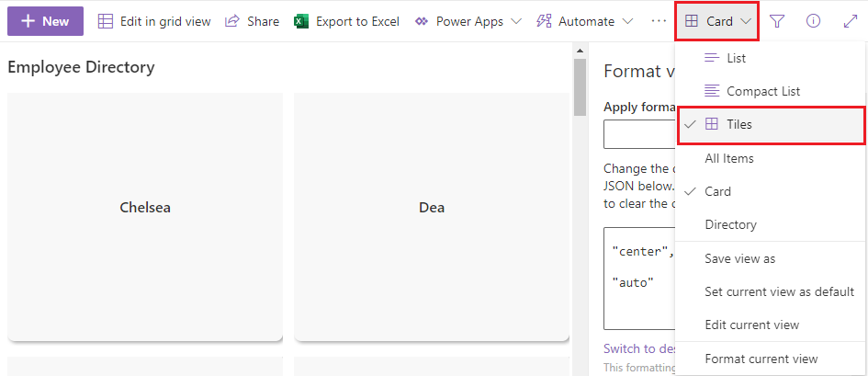Image resolution: width=868 pixels, height=376 pixels.
Task: Click the Card view switcher dropdown
Action: click(x=716, y=21)
